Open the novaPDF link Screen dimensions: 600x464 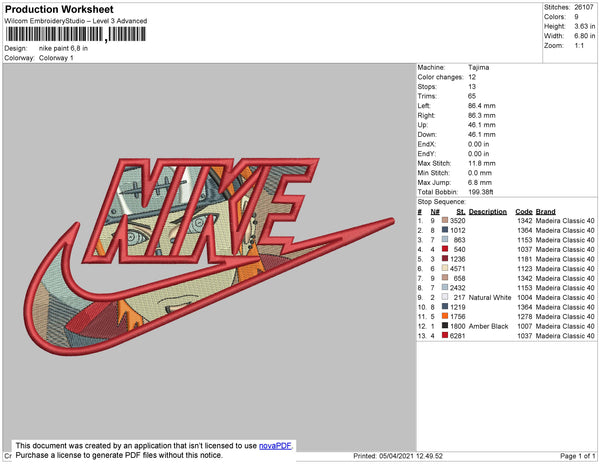pyautogui.click(x=275, y=446)
